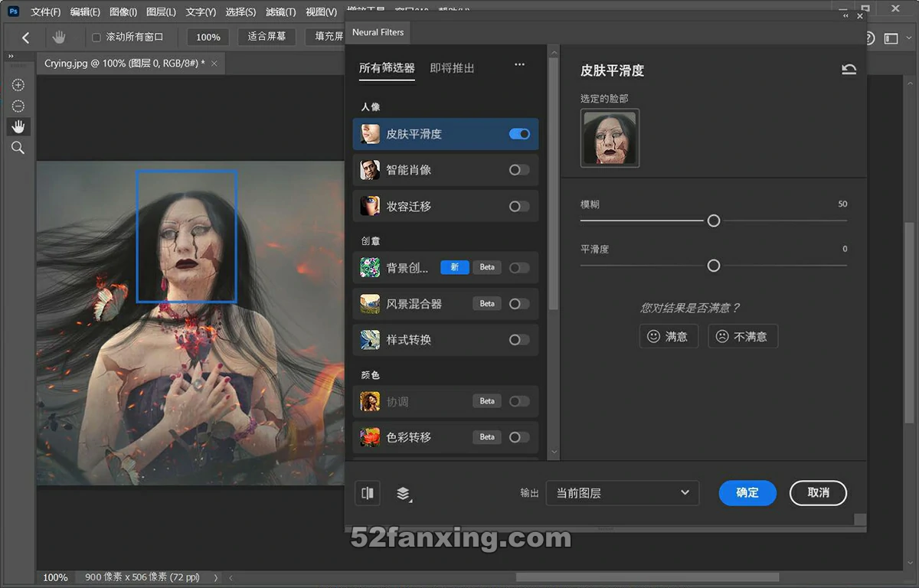The width and height of the screenshot is (919, 588).
Task: Click the 填充屏幕 button
Action: point(325,37)
